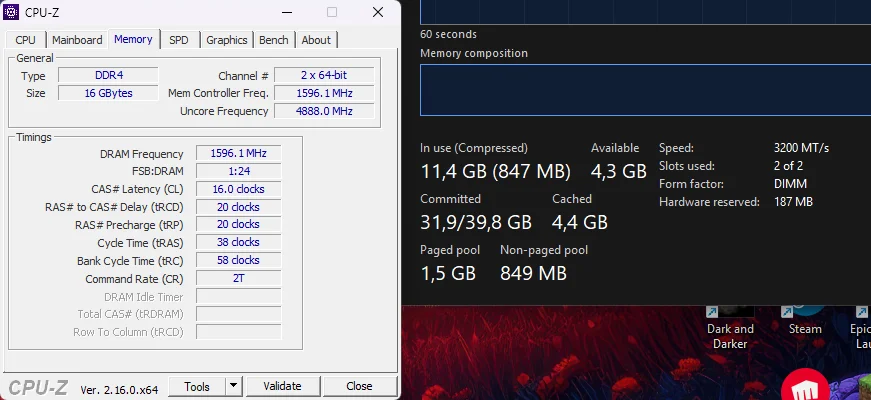
Task: Open the Dark and Darker desktop shortcut
Action: pos(730,318)
